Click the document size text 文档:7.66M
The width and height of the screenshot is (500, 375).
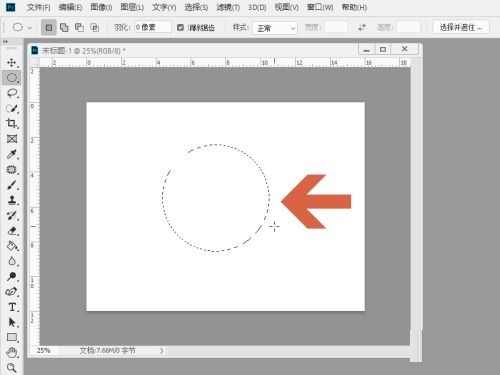[107, 351]
